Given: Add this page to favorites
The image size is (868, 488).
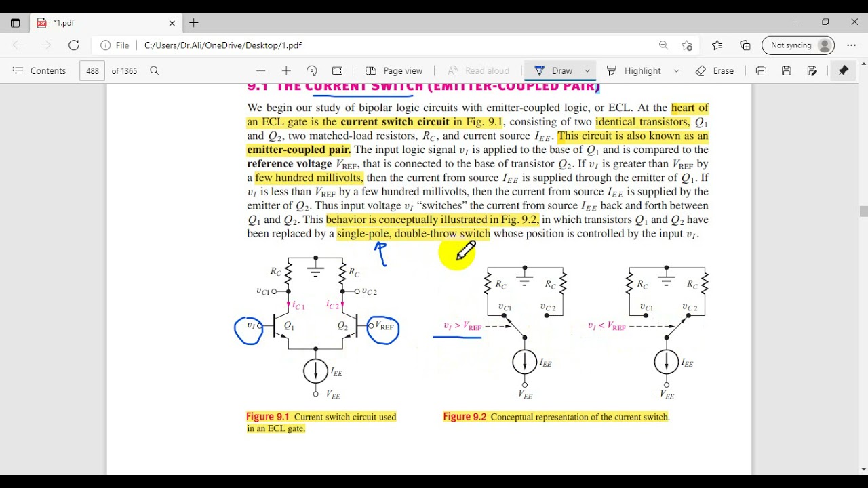Looking at the screenshot, I should point(687,45).
